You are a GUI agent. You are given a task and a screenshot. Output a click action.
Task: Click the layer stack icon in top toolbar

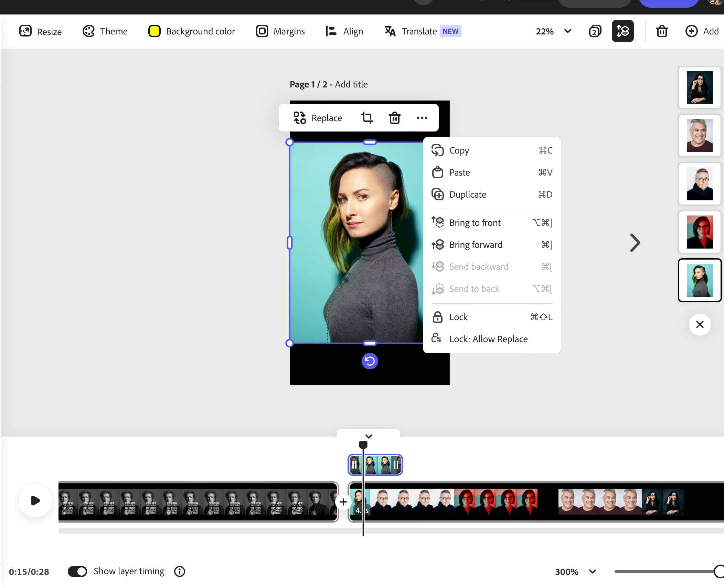(622, 31)
